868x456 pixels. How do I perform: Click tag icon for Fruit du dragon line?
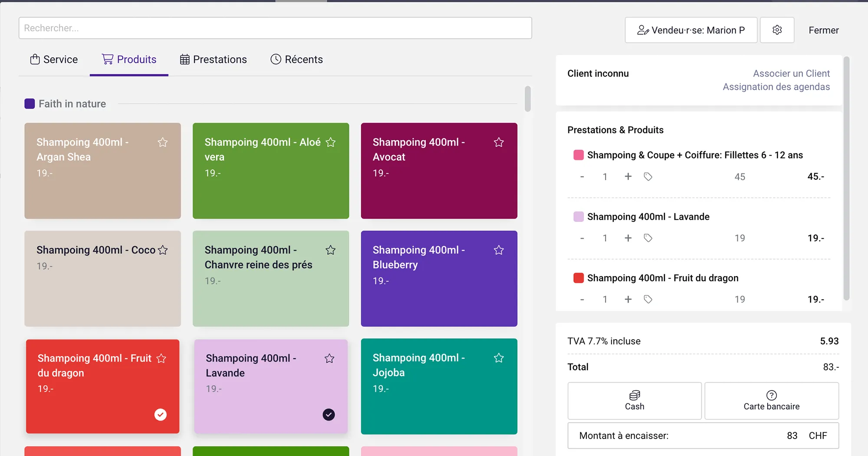click(648, 299)
